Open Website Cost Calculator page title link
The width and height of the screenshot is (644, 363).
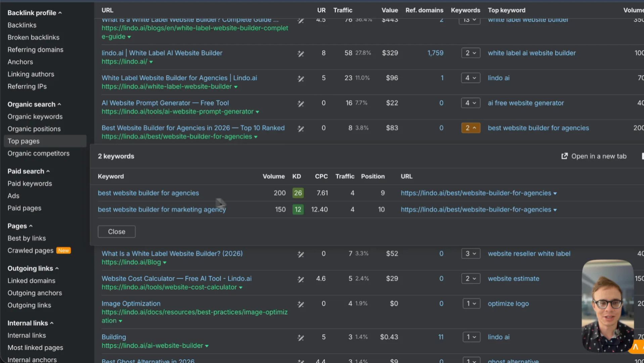(x=176, y=278)
